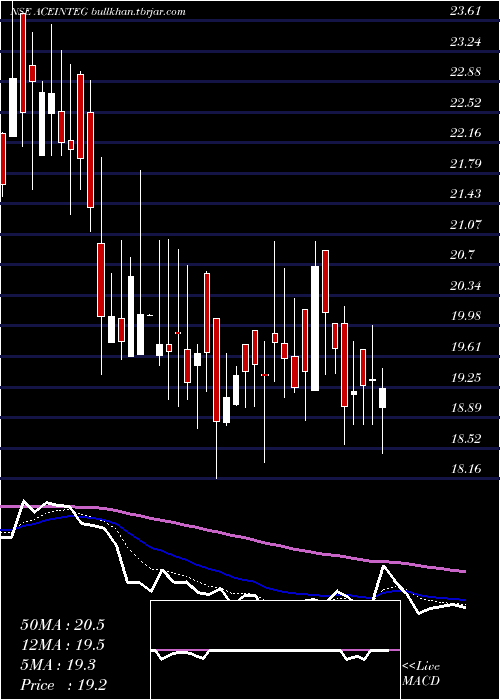This screenshot has height=700, width=500.
Task: Click the <<Live MACD label
Action: click(421, 674)
